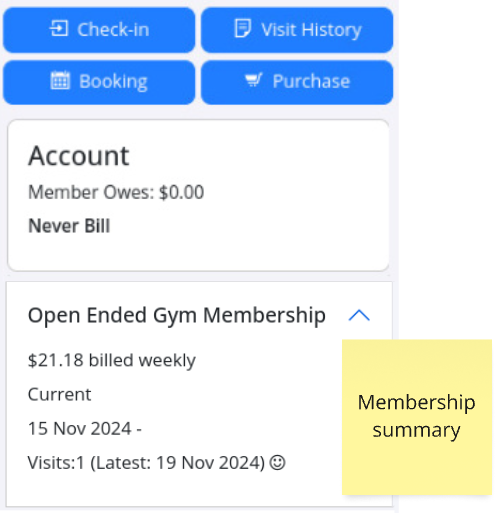This screenshot has height=513, width=500.
Task: Click the Never Bill label
Action: pos(69,226)
